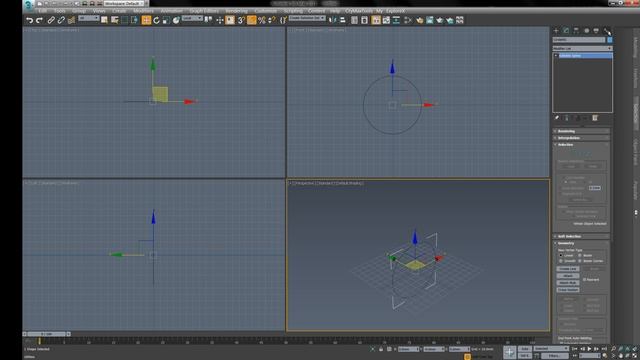Click the Use Pivot Point Center icon
This screenshot has height=360, width=640.
[x=208, y=20]
